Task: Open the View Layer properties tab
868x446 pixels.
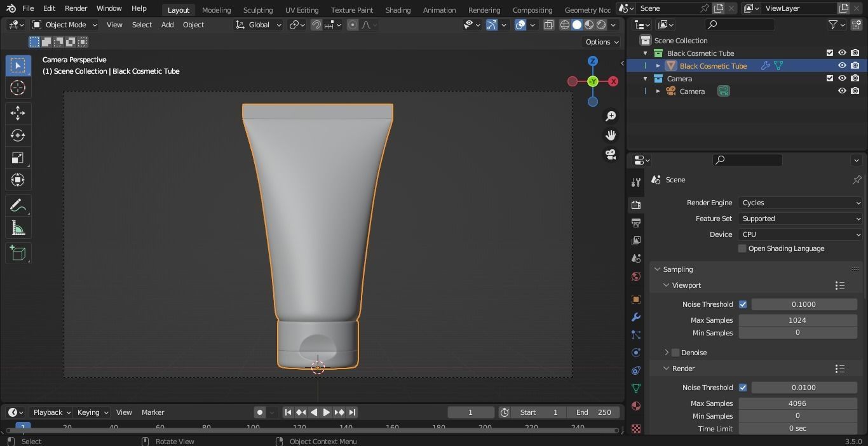Action: tap(636, 240)
